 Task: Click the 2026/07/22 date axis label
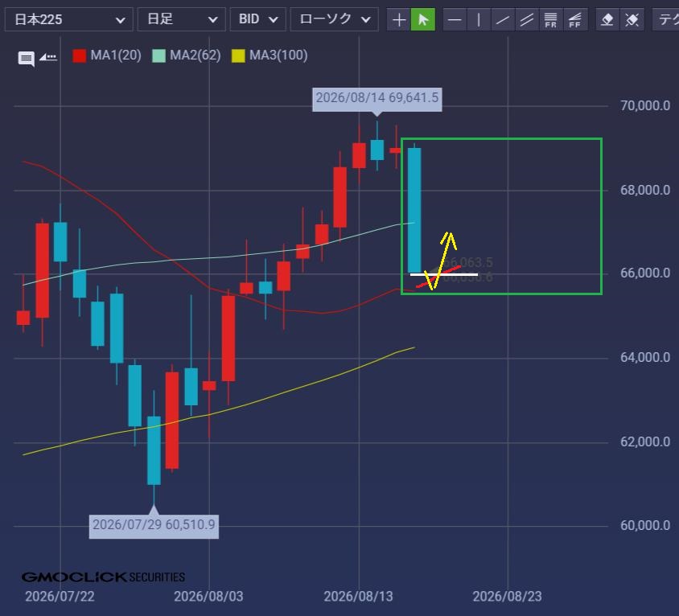click(60, 597)
